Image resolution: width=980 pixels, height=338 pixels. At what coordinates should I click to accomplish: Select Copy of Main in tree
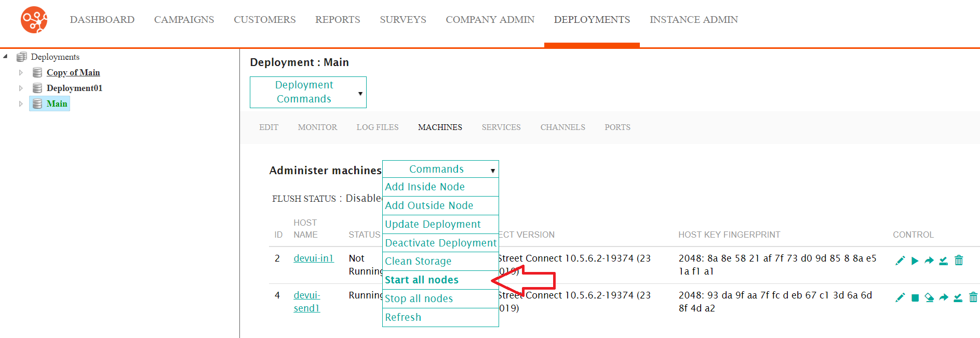coord(73,72)
